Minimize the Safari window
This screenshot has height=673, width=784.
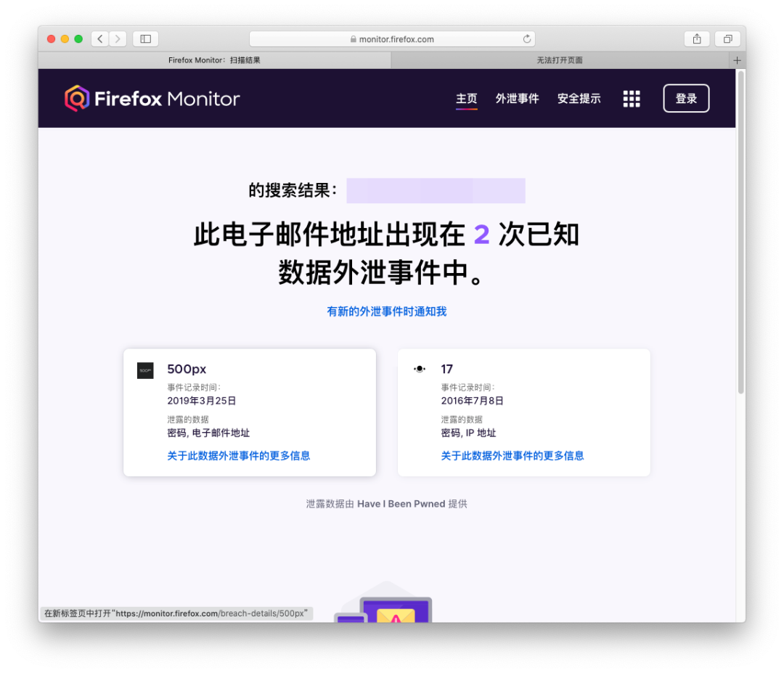click(x=65, y=39)
